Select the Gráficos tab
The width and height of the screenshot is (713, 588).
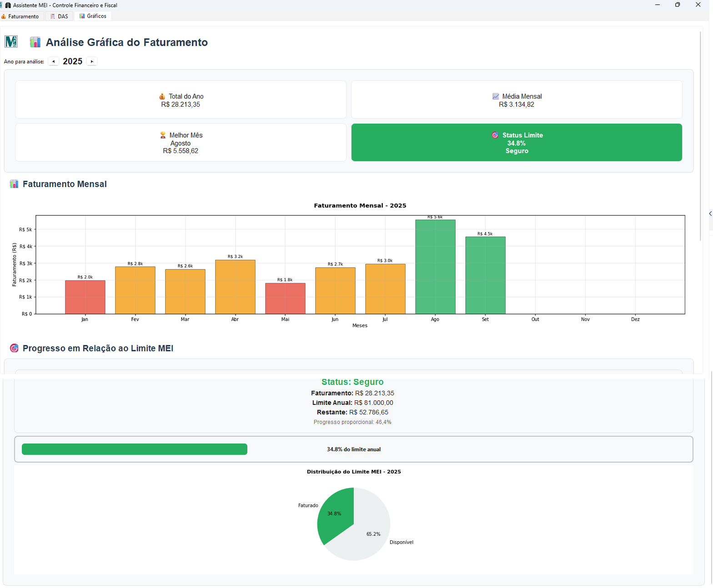point(93,16)
